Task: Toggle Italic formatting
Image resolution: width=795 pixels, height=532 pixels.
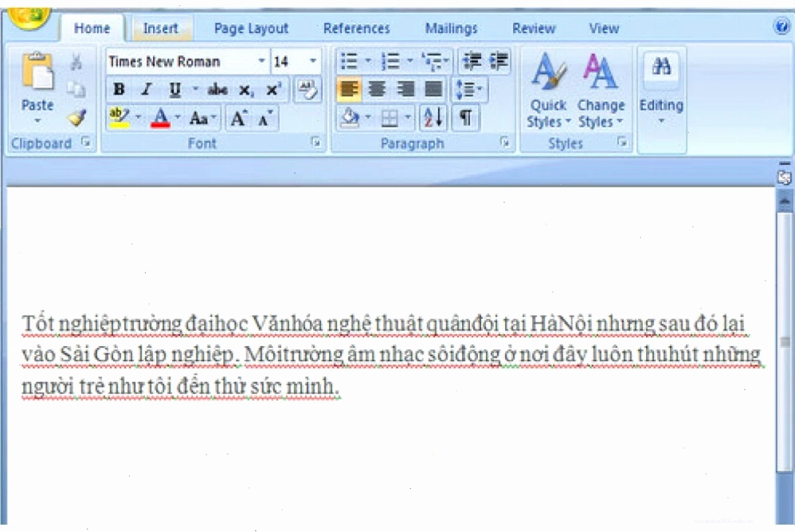Action: point(147,90)
